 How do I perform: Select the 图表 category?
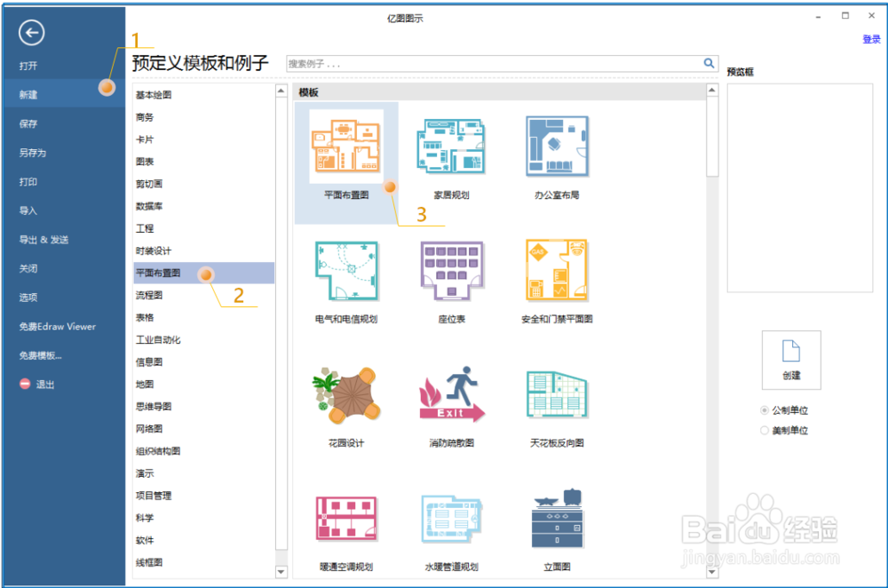pyautogui.click(x=145, y=162)
